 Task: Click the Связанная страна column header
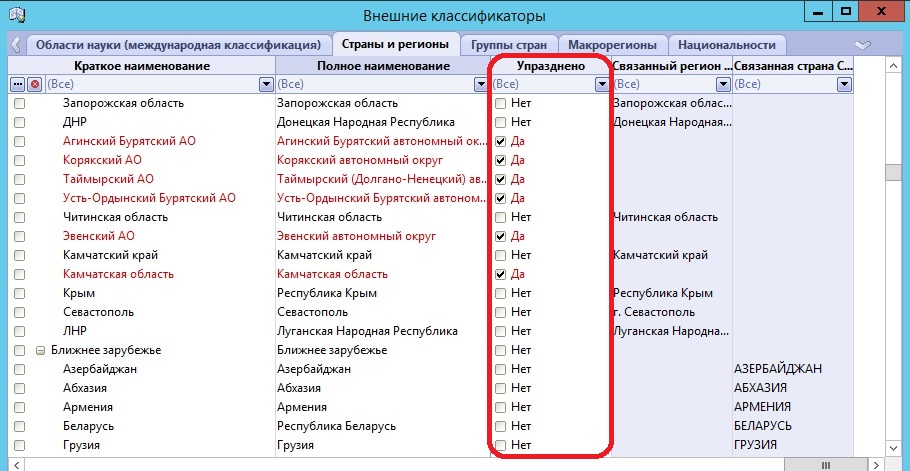click(793, 66)
